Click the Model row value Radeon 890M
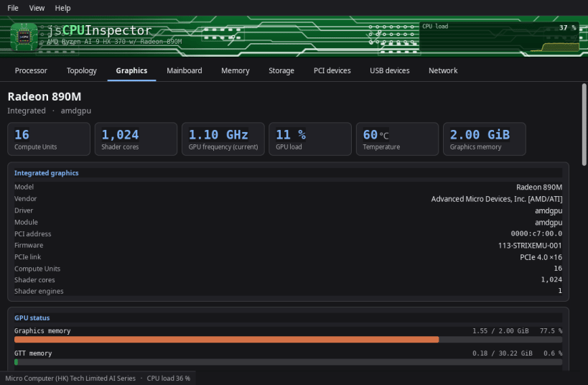Image resolution: width=588 pixels, height=385 pixels. [539, 187]
